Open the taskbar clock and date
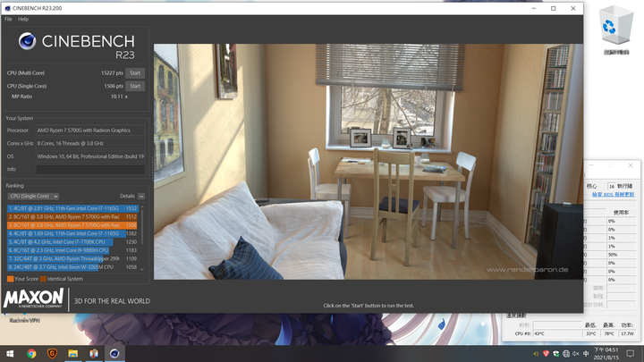The width and height of the screenshot is (644, 362). 606,353
